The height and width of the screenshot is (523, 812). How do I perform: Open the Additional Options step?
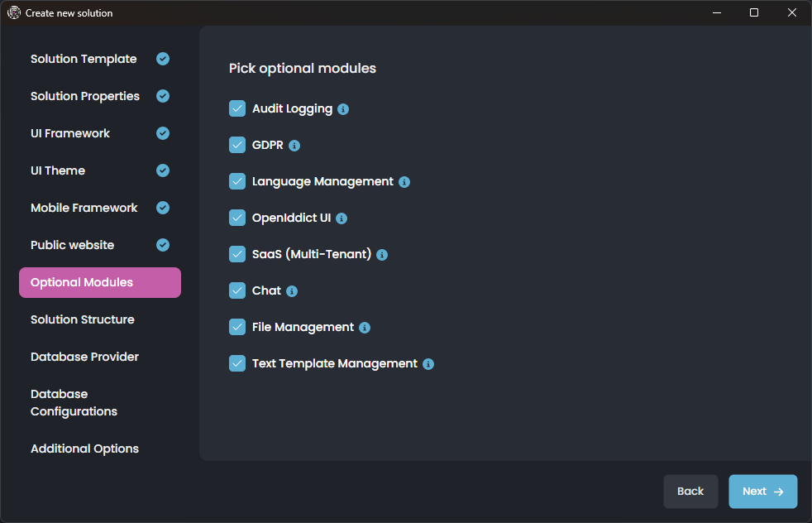coord(84,449)
